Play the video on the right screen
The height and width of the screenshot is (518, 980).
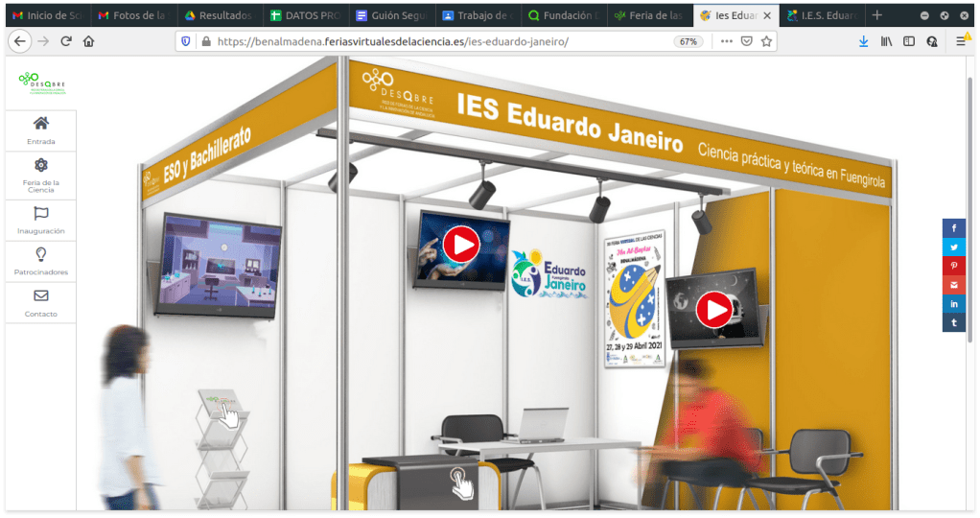tap(714, 309)
